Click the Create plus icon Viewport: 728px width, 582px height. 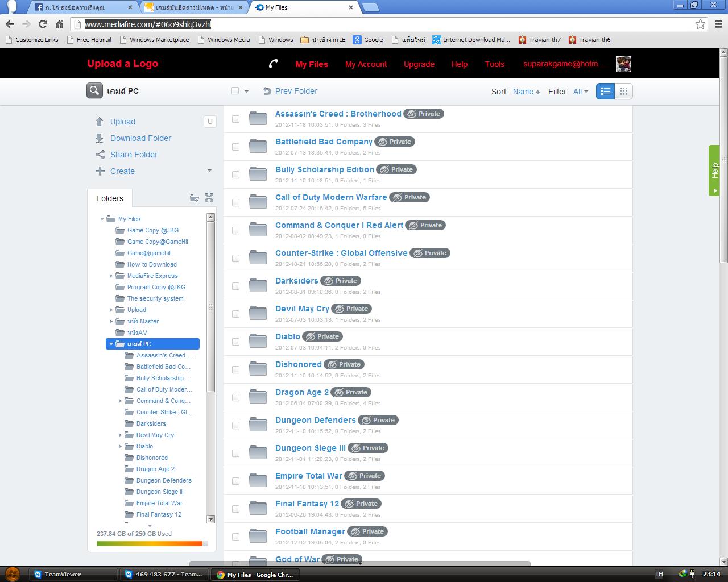point(100,171)
